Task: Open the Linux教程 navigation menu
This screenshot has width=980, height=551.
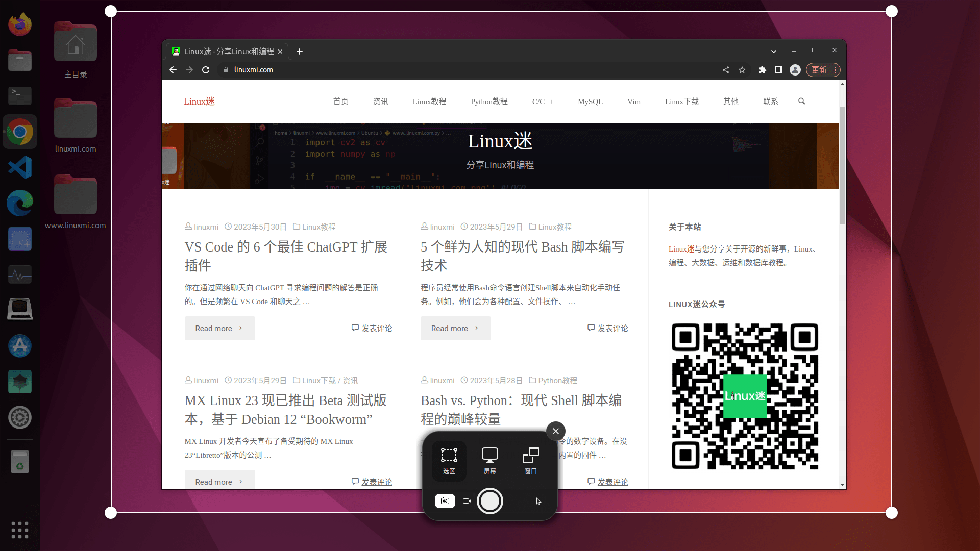Action: [x=429, y=102]
